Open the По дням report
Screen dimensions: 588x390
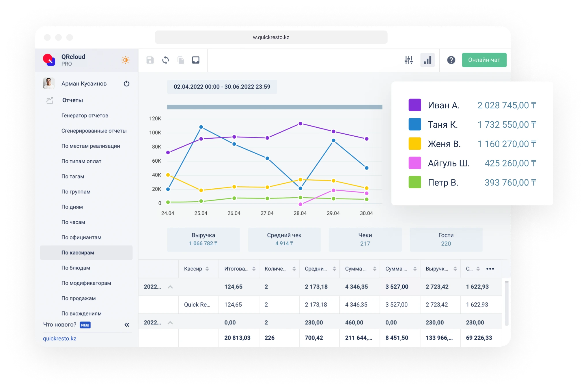click(x=72, y=207)
